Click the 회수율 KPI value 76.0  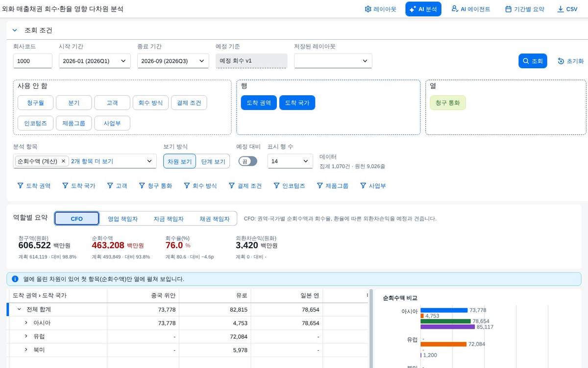174,245
